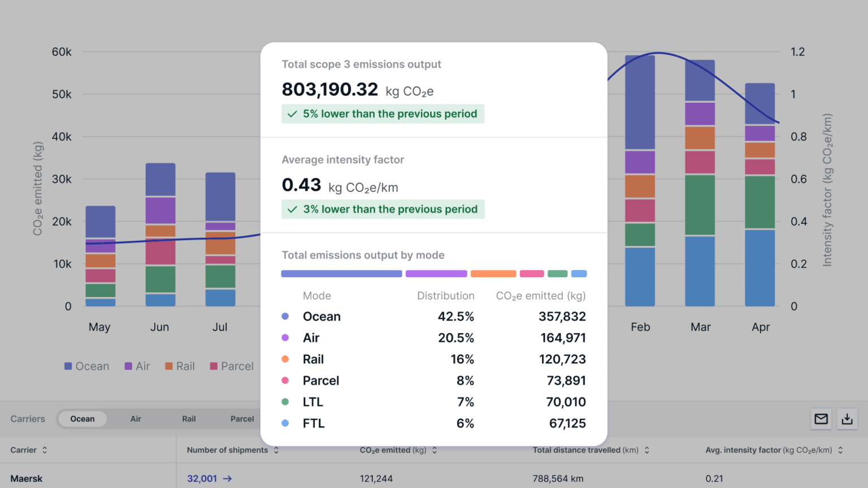Viewport: 868px width, 488px height.
Task: Click the Parcel legend marker
Action: (x=212, y=366)
